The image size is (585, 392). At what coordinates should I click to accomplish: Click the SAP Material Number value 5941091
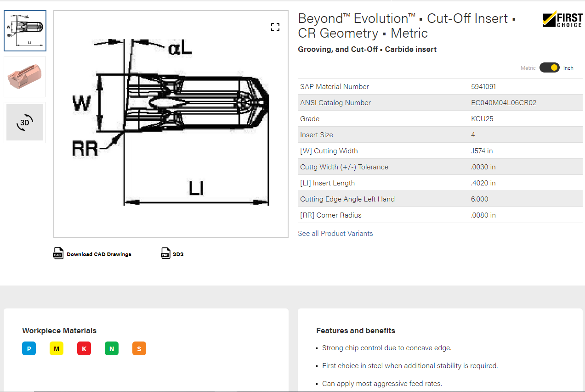pyautogui.click(x=483, y=87)
